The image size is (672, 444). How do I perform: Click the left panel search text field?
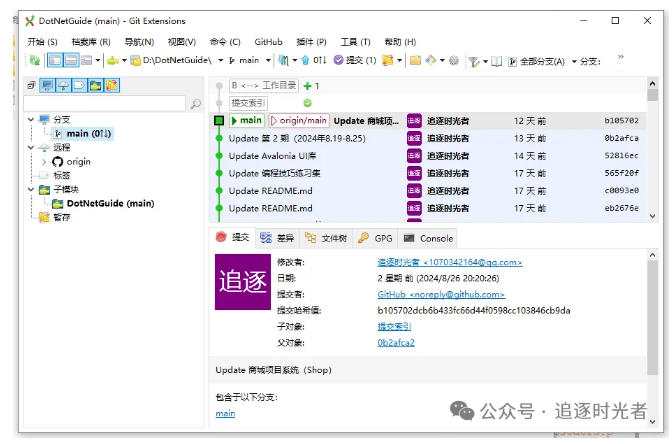coord(105,104)
